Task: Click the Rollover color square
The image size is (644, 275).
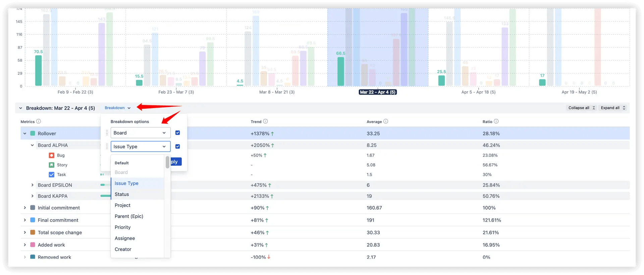Action: (33, 133)
